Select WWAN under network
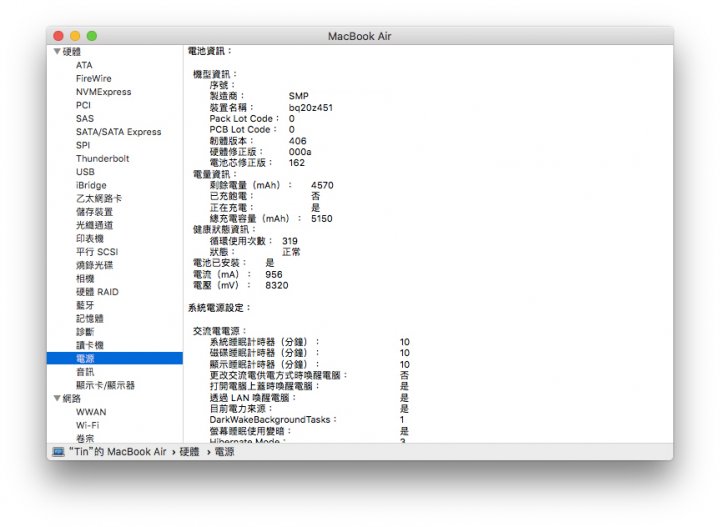 91,412
